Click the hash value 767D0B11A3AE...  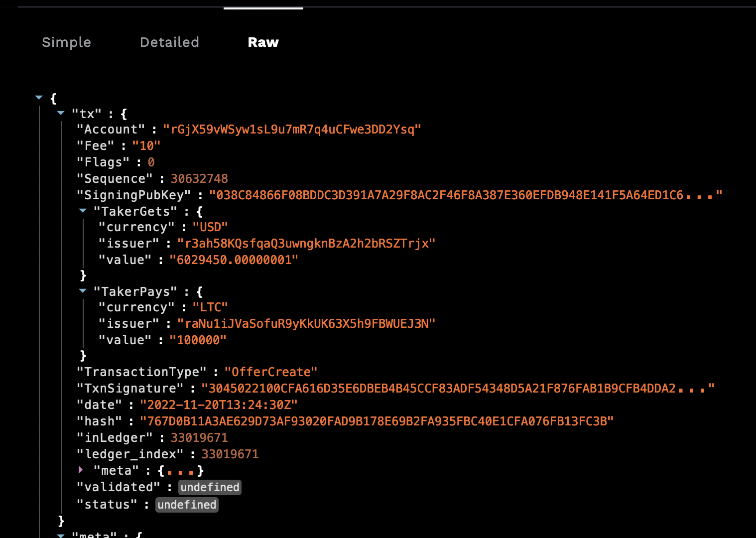pyautogui.click(x=377, y=421)
